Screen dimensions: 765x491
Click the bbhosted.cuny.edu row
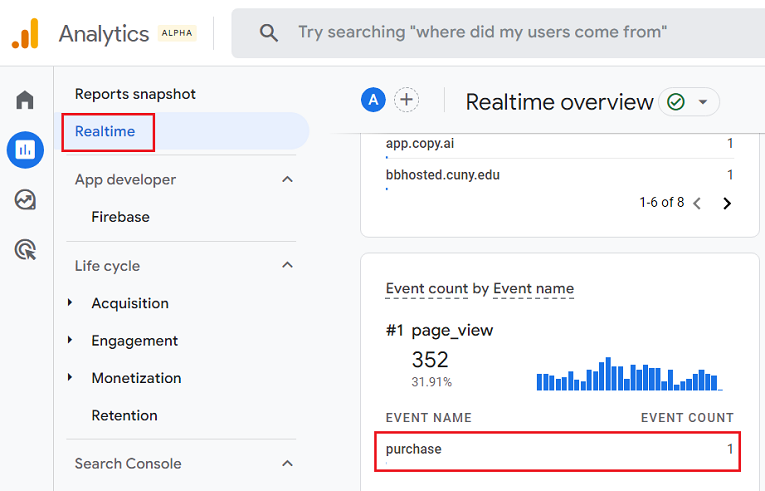pyautogui.click(x=560, y=176)
